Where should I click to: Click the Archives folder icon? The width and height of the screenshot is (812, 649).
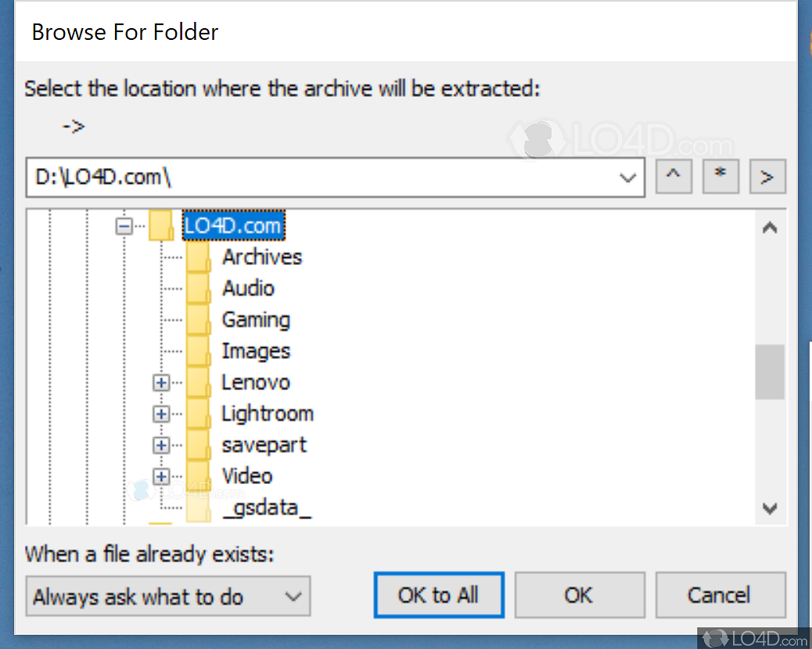[x=199, y=259]
